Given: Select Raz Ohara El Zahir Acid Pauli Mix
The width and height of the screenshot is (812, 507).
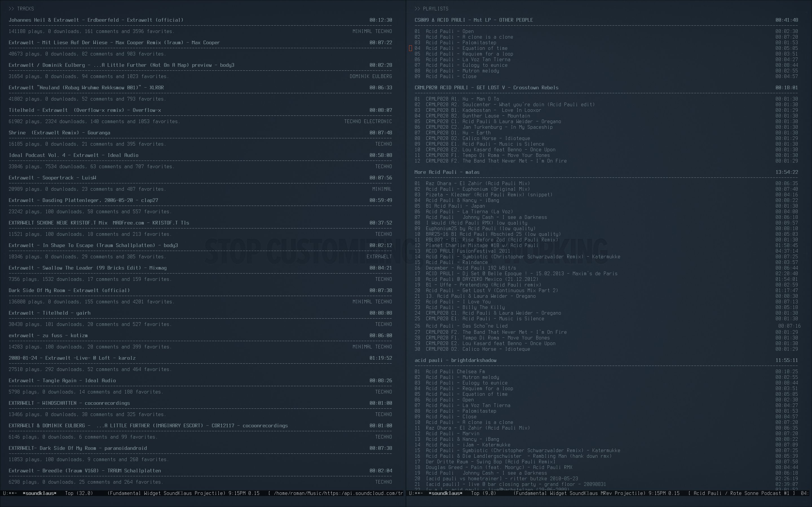Looking at the screenshot, I should 477,183.
